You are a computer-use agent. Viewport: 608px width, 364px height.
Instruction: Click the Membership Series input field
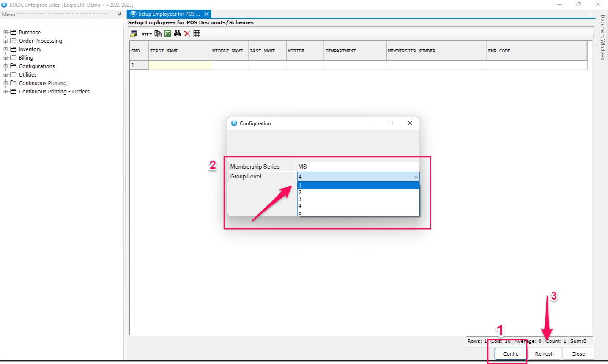pyautogui.click(x=358, y=167)
